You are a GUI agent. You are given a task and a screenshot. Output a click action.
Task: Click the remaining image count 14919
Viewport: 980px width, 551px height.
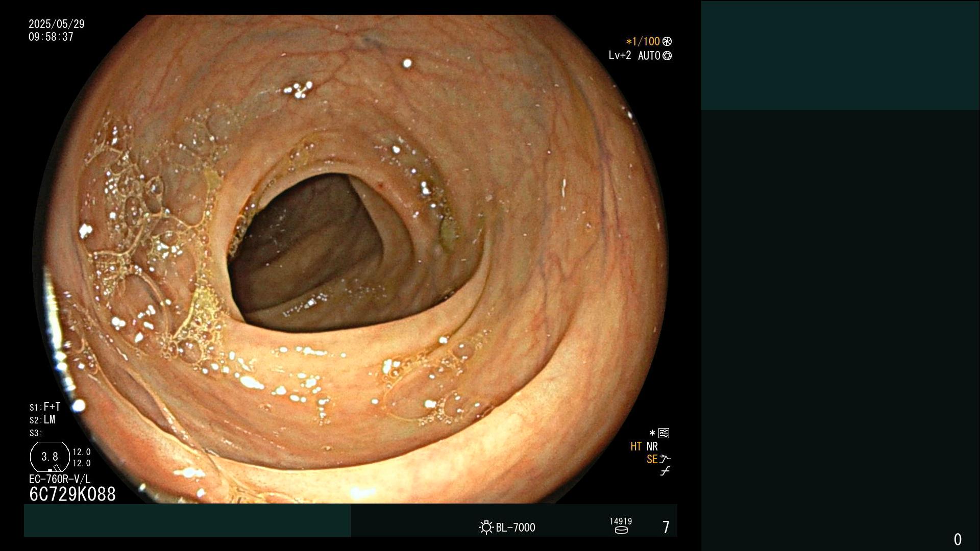point(621,521)
